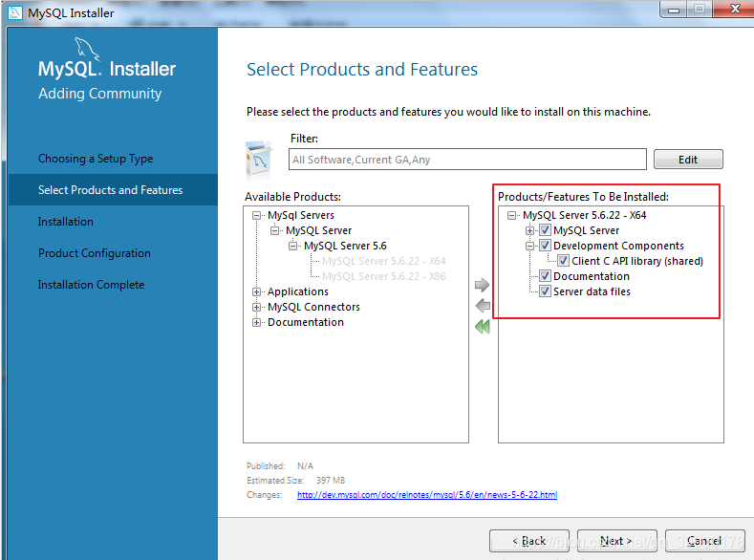The height and width of the screenshot is (560, 754).
Task: Expand the Applications tree node
Action: pos(257,291)
